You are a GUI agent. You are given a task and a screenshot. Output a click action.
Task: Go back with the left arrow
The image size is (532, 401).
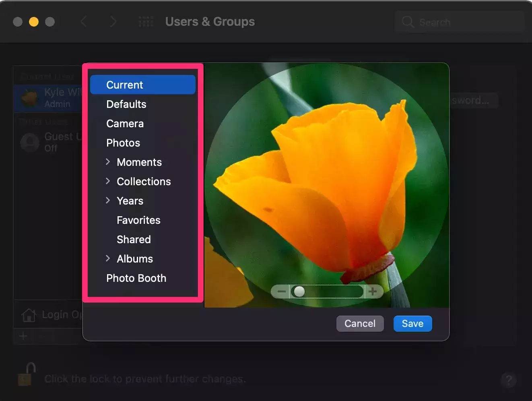(84, 22)
